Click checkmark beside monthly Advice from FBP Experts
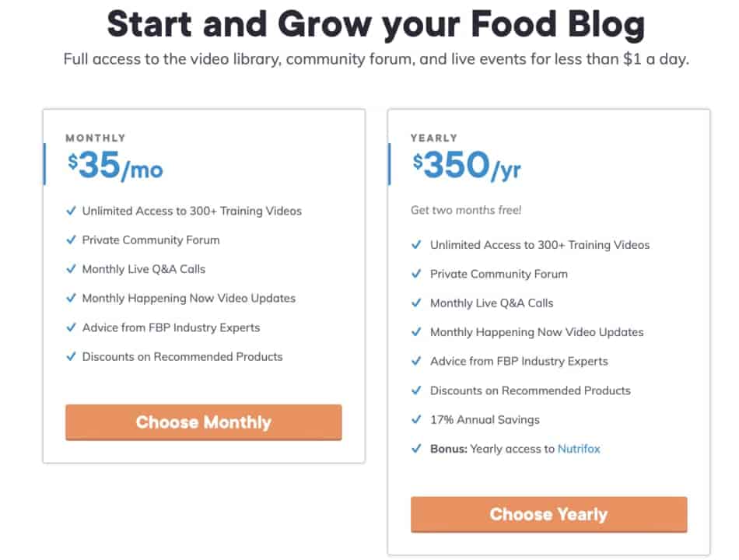The image size is (739, 560). coord(71,327)
